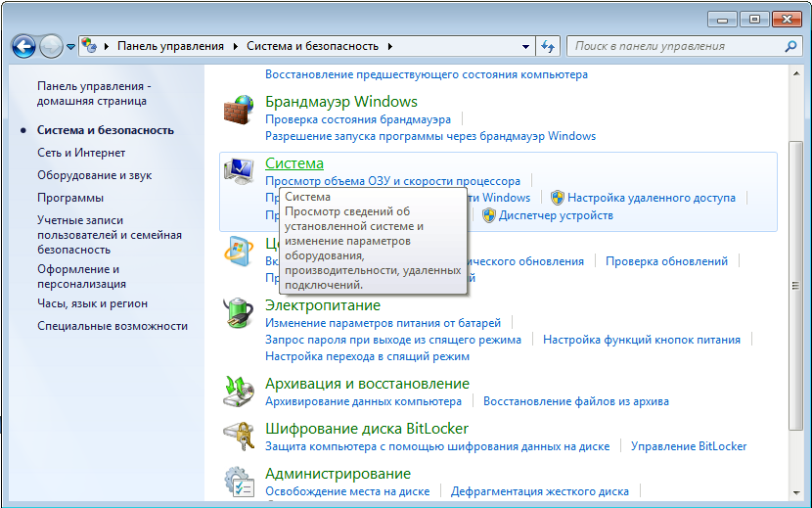Select the Панель управления breadcrumb
The width and height of the screenshot is (812, 508).
click(170, 46)
